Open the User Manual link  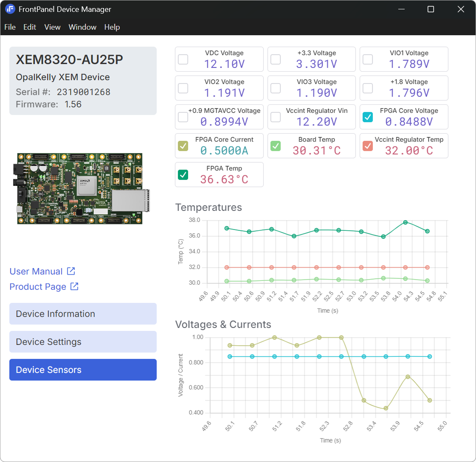(42, 271)
